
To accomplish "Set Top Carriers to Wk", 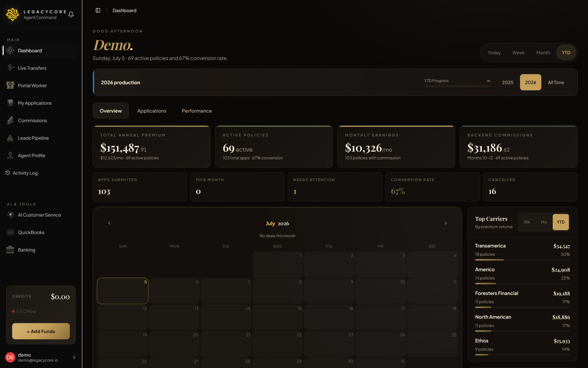I will coord(527,222).
